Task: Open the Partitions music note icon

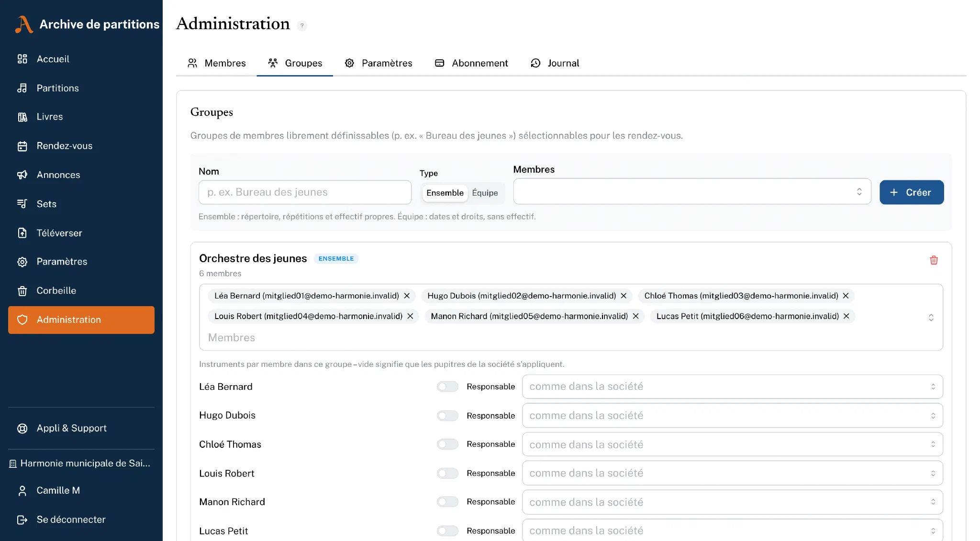Action: click(22, 88)
